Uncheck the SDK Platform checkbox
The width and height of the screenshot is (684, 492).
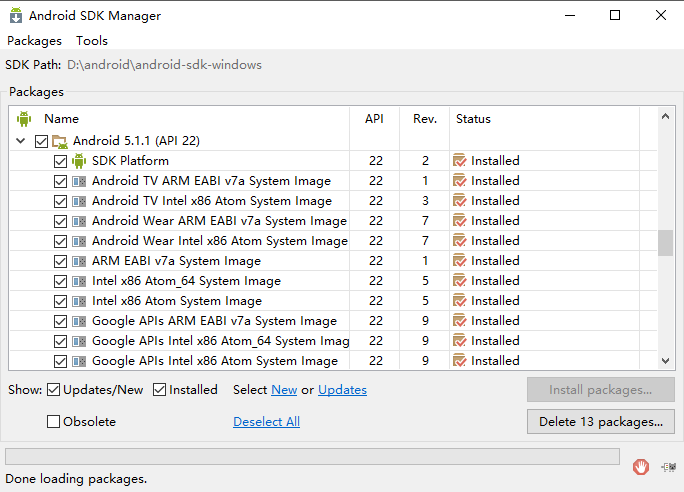click(60, 161)
